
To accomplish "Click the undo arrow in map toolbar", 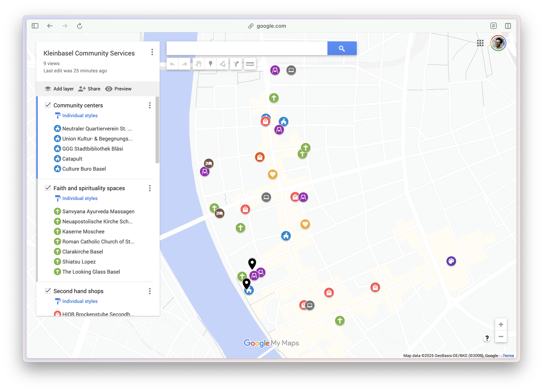I will coord(172,64).
